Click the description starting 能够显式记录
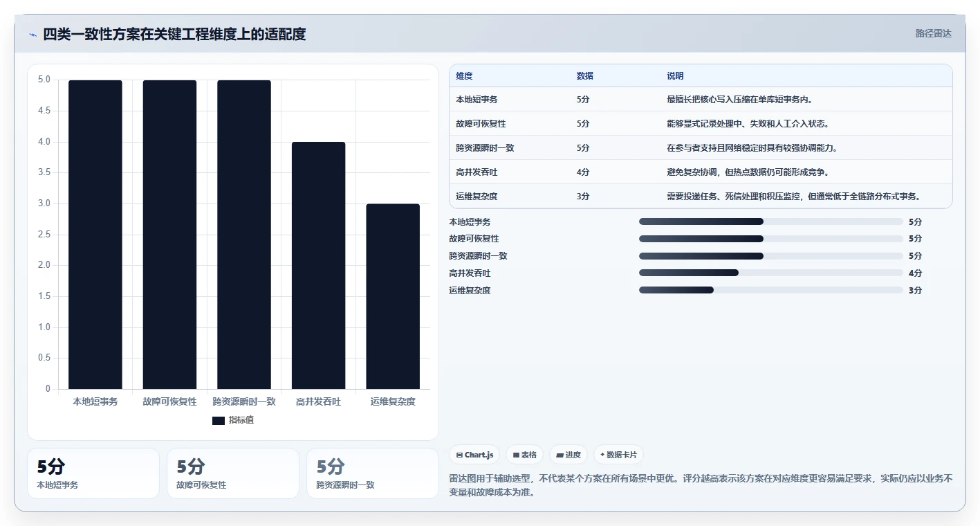Image resolution: width=980 pixels, height=526 pixels. (x=748, y=124)
